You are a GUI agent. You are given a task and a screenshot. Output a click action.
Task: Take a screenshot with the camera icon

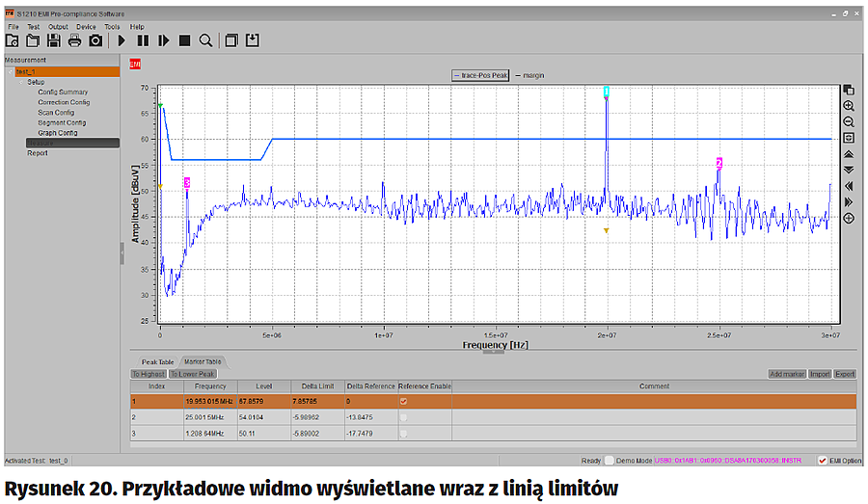(x=95, y=40)
